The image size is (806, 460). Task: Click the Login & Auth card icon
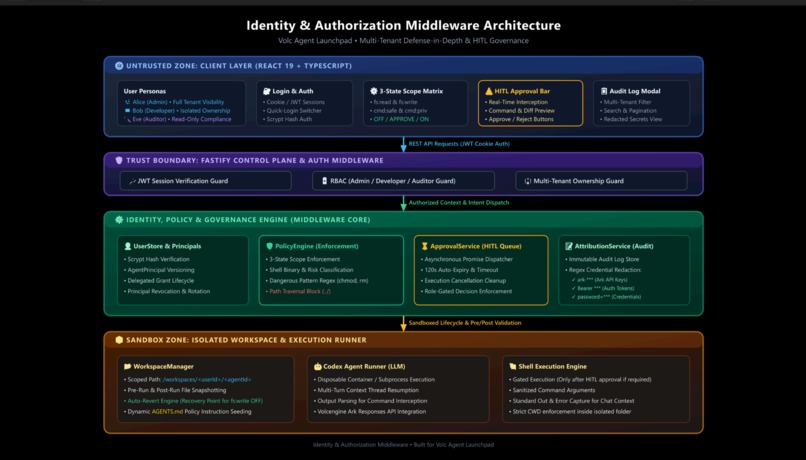267,91
